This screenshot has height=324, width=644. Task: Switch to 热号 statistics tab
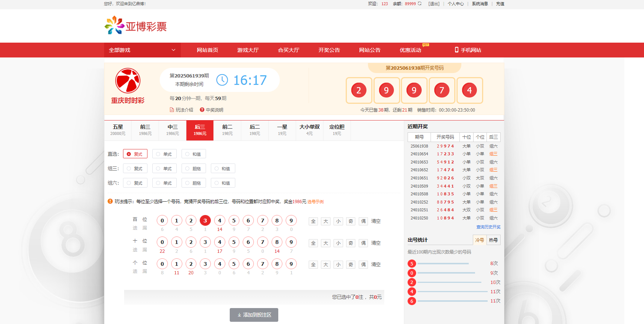493,240
